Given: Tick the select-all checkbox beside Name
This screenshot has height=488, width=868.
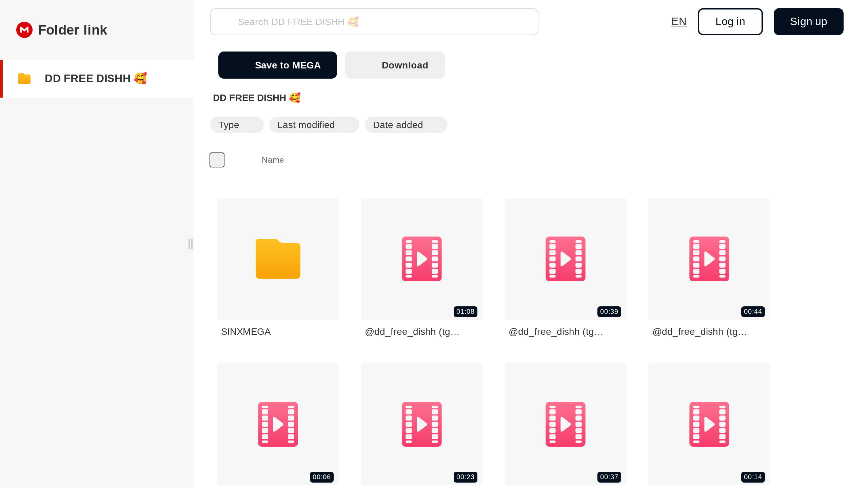Looking at the screenshot, I should coord(217,160).
